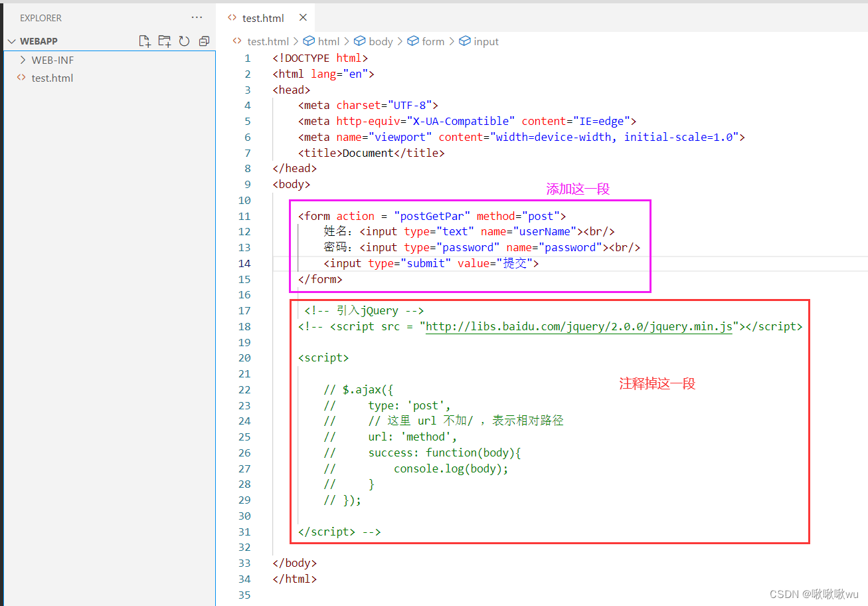Click the closing </form> tag
Viewport: 868px width, 606px height.
[320, 279]
